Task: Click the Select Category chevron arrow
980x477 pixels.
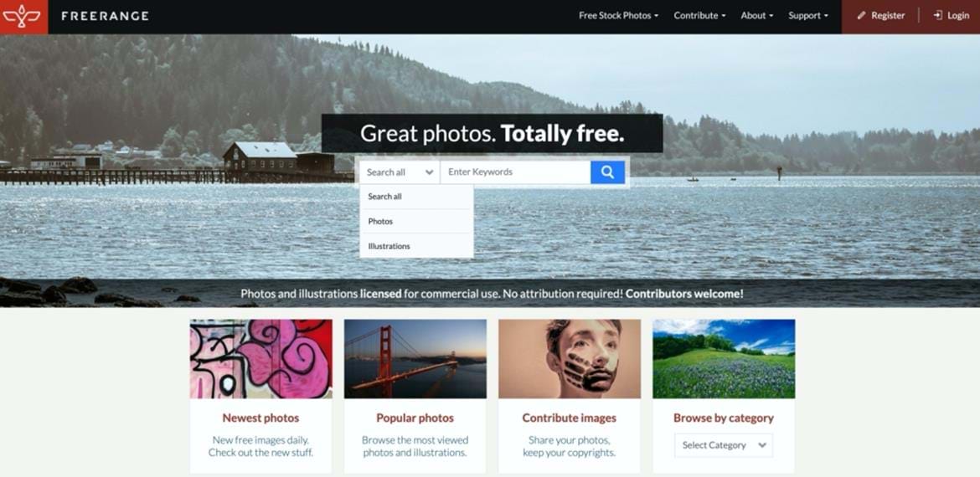Action: point(762,445)
